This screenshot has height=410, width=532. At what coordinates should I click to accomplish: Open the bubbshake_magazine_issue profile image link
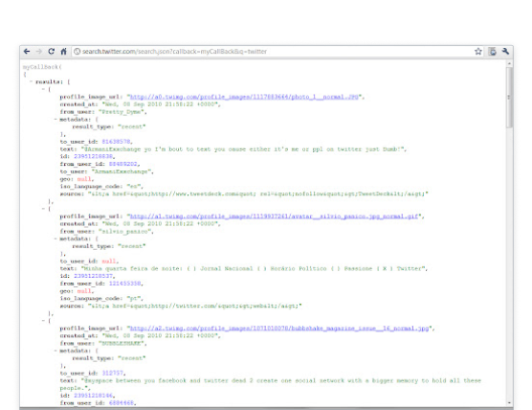pyautogui.click(x=279, y=329)
